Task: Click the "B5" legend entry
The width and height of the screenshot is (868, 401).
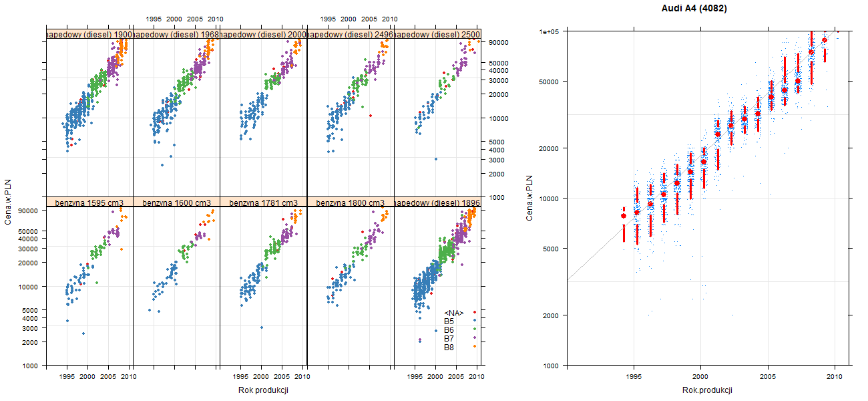Action: click(x=449, y=321)
